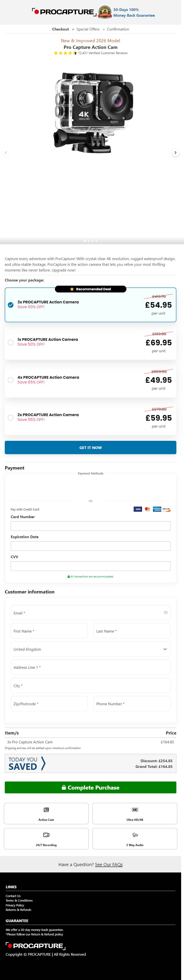This screenshot has height=980, width=184.
Task: Click the Email input field
Action: (x=91, y=613)
